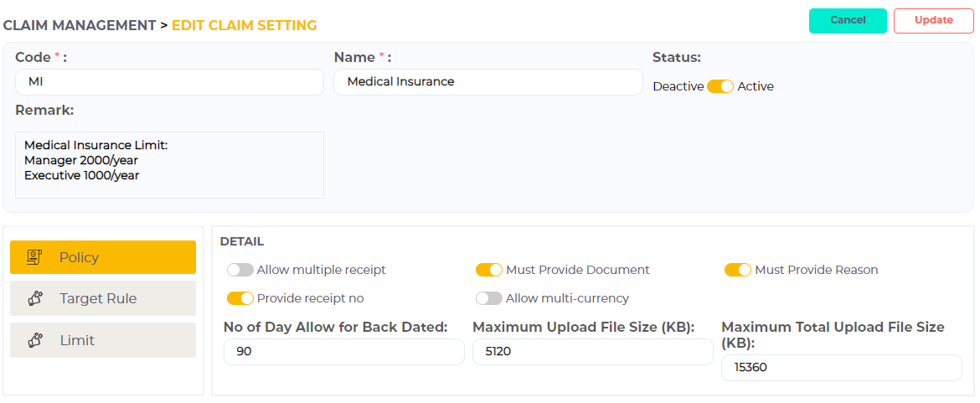The height and width of the screenshot is (403, 980).
Task: Turn off Must Provide Reason toggle
Action: coord(738,270)
